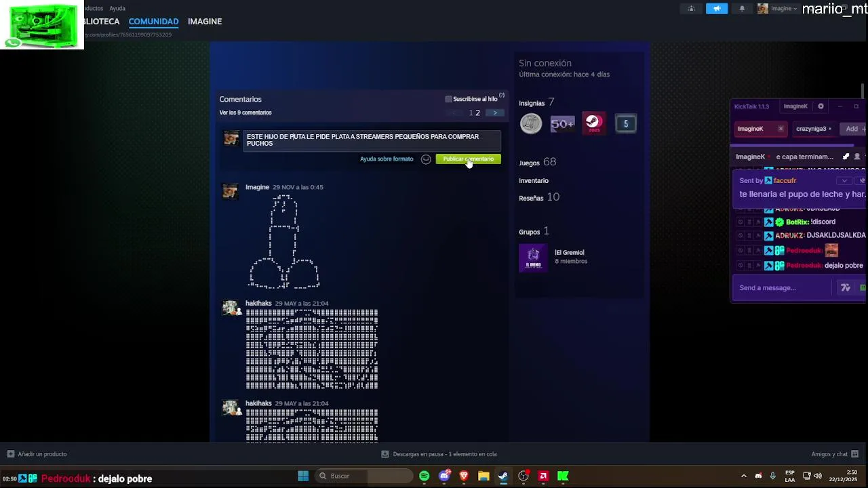The height and width of the screenshot is (488, 868).
Task: Open AMD software from the taskbar
Action: point(543,476)
